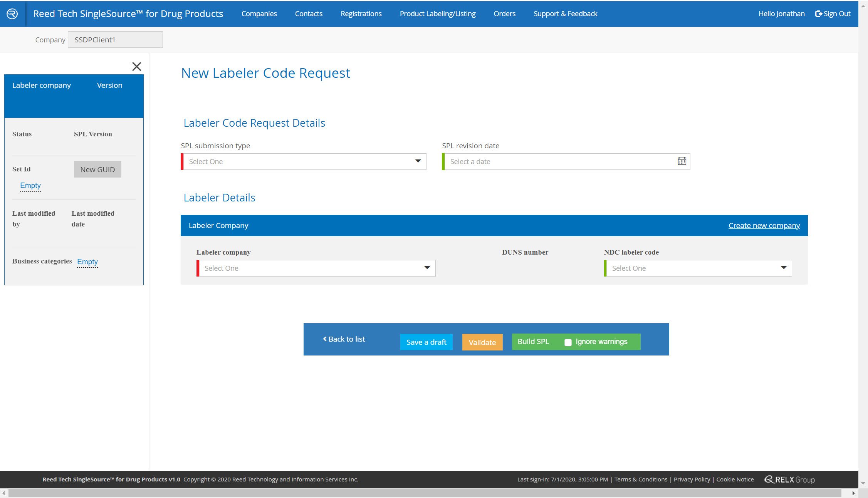Expand the Labeler company dropdown

pyautogui.click(x=316, y=268)
